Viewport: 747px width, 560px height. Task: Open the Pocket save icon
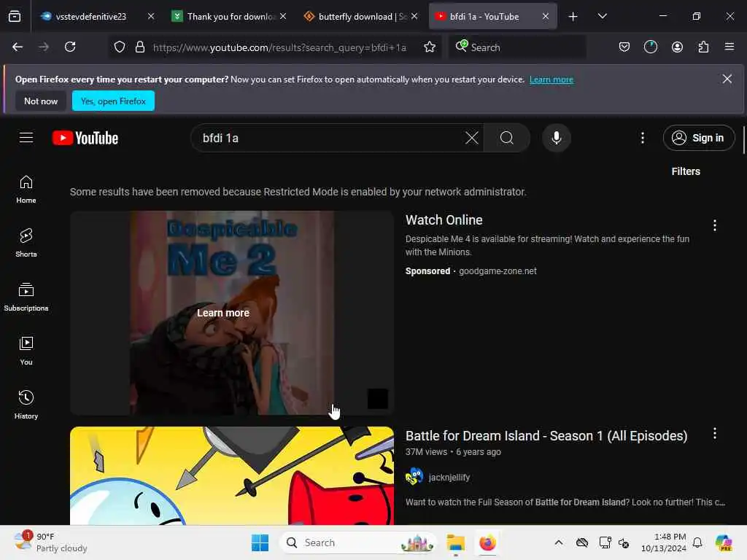[624, 47]
